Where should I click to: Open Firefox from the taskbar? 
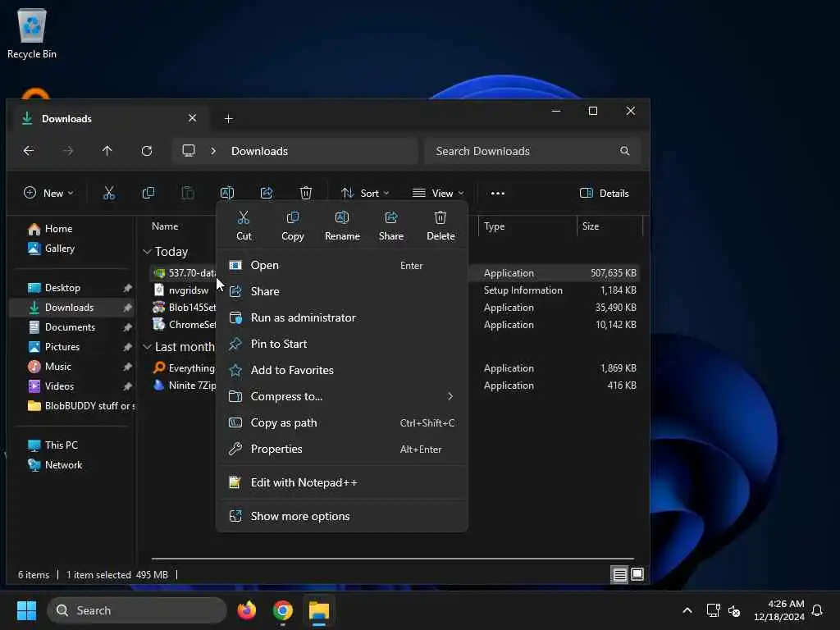[x=247, y=610]
